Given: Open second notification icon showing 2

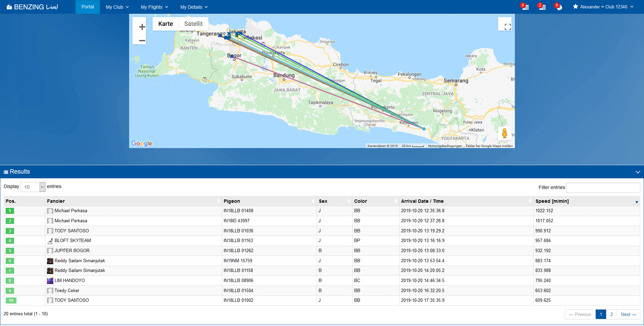Looking at the screenshot, I should (542, 7).
